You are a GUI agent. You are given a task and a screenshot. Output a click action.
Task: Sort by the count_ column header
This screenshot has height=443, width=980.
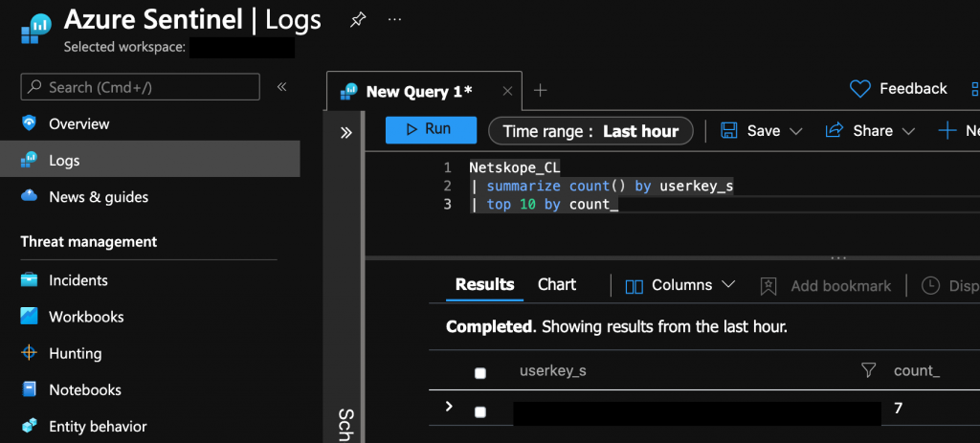point(917,371)
